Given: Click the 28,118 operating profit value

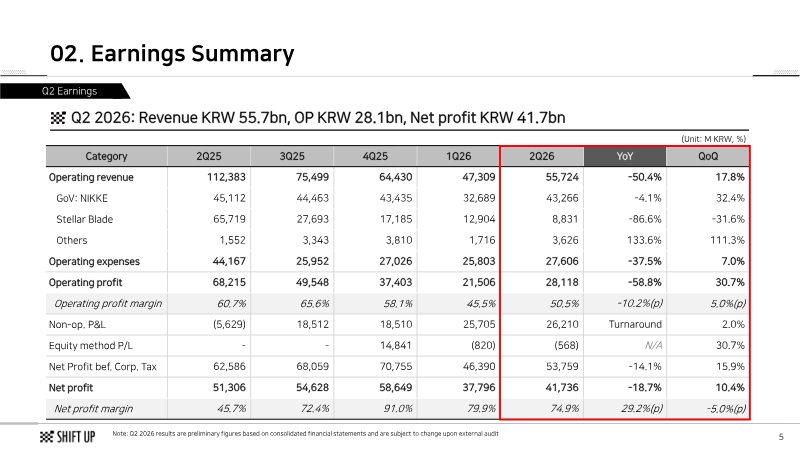Looking at the screenshot, I should pos(562,282).
